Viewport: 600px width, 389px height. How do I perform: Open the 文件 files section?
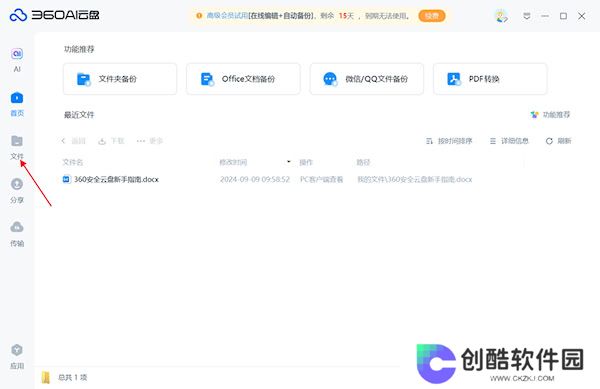point(17,147)
